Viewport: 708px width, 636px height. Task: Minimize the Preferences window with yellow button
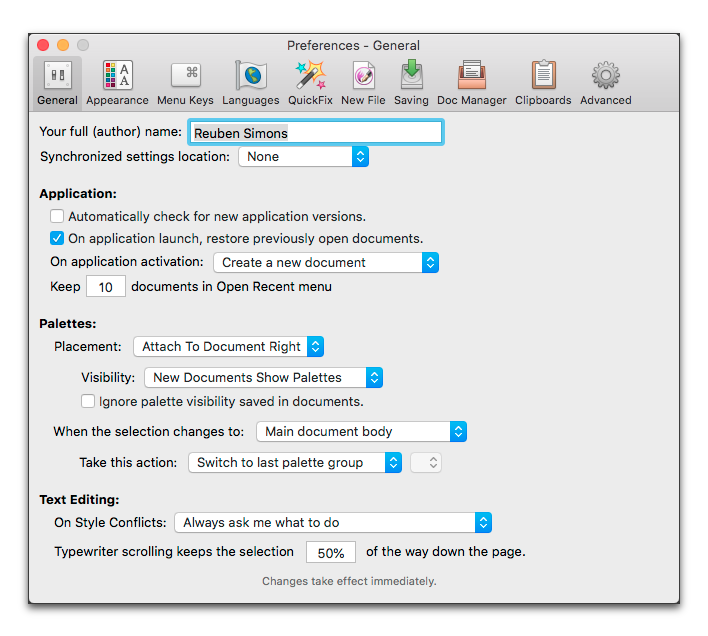click(63, 45)
